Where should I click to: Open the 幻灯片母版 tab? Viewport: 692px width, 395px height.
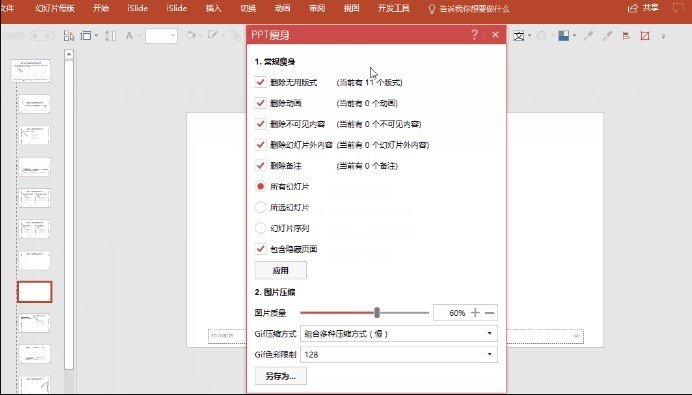[55, 8]
